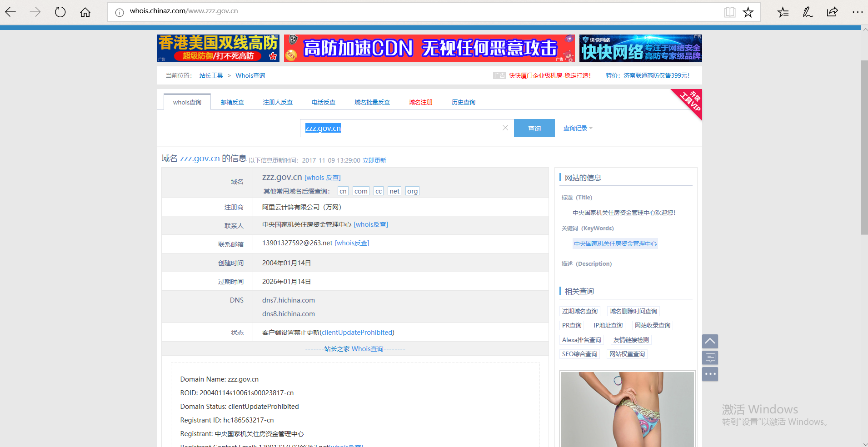Share this page

click(832, 12)
